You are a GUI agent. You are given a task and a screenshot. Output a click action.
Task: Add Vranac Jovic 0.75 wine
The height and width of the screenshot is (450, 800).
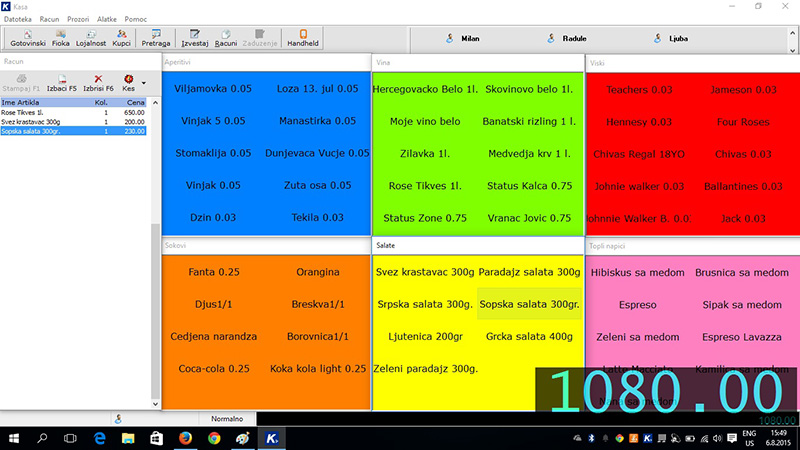pos(529,218)
